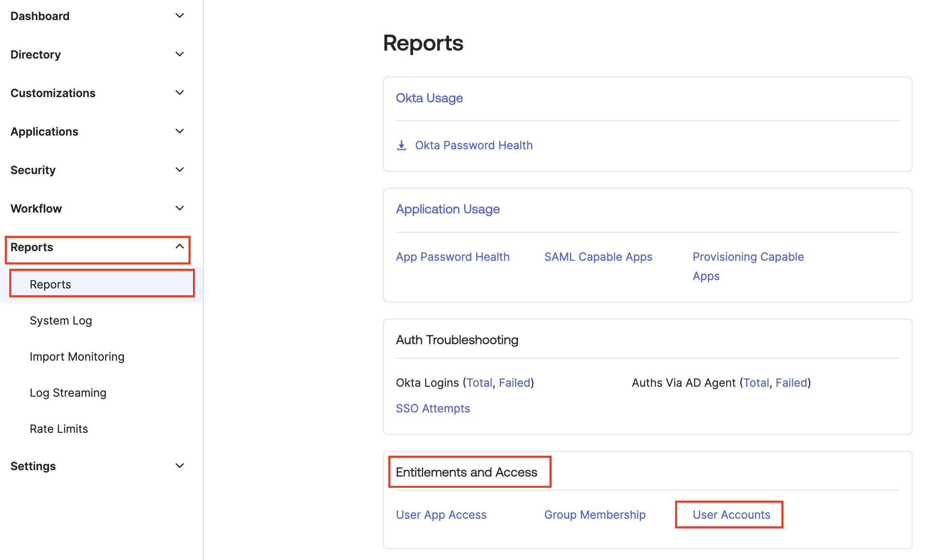Select System Log in the sidebar
This screenshot has width=933, height=560.
click(x=61, y=320)
